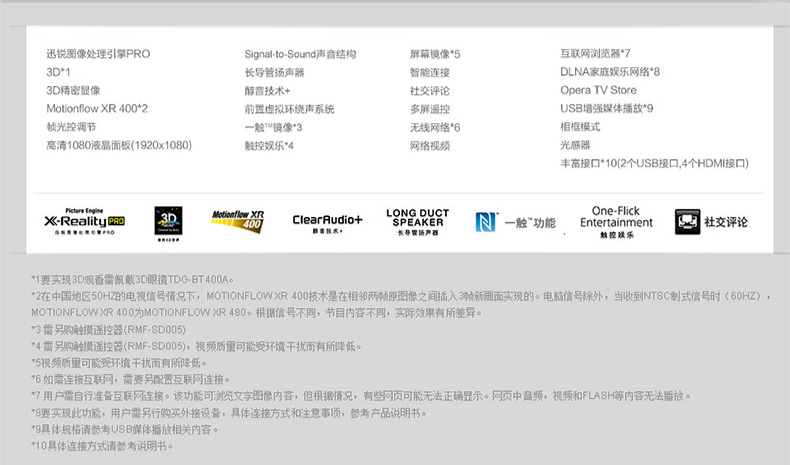Click the Motionflow XR 400 logo
790x465 pixels.
(x=238, y=222)
